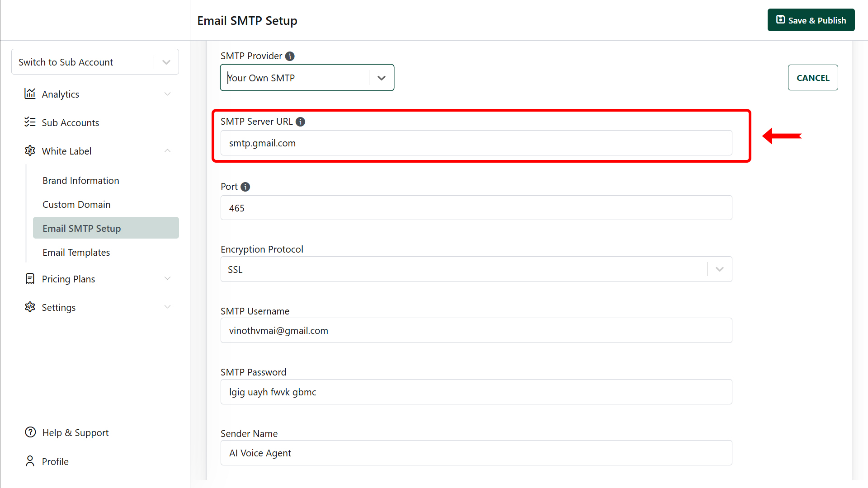Click the Encryption Protocol label

point(262,249)
